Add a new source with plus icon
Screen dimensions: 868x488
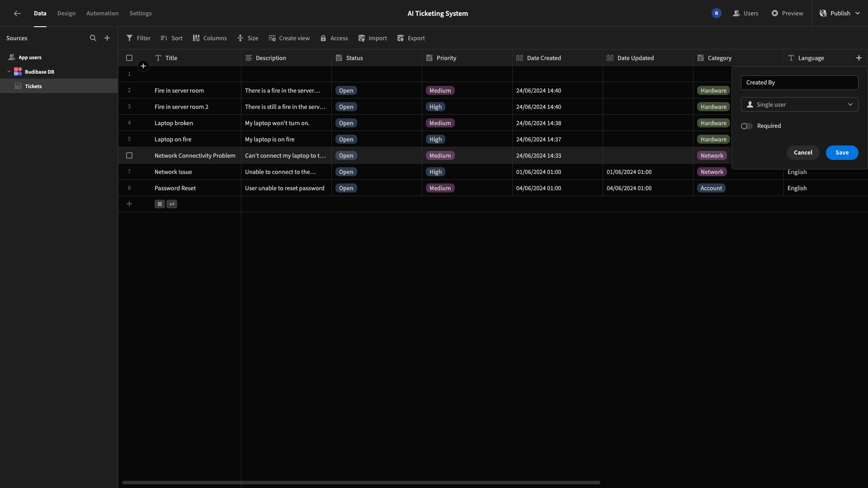pyautogui.click(x=107, y=38)
